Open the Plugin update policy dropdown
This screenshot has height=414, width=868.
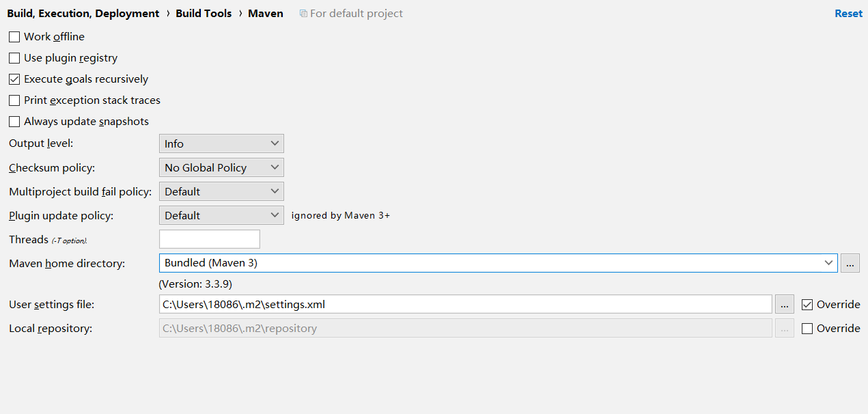221,215
